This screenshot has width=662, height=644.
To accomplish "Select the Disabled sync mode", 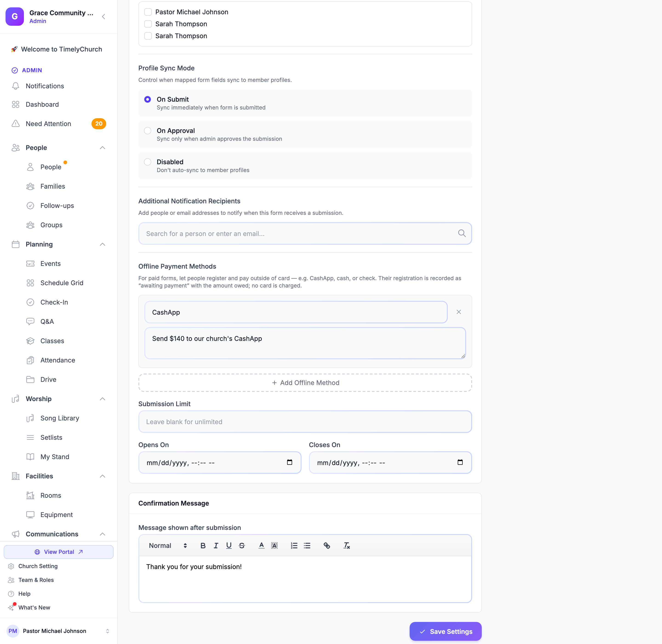I will [147, 162].
